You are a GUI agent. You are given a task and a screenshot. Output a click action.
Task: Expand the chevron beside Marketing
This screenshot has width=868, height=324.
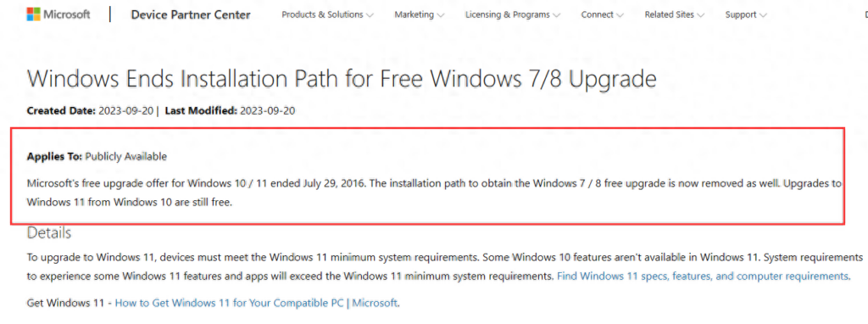tap(441, 15)
